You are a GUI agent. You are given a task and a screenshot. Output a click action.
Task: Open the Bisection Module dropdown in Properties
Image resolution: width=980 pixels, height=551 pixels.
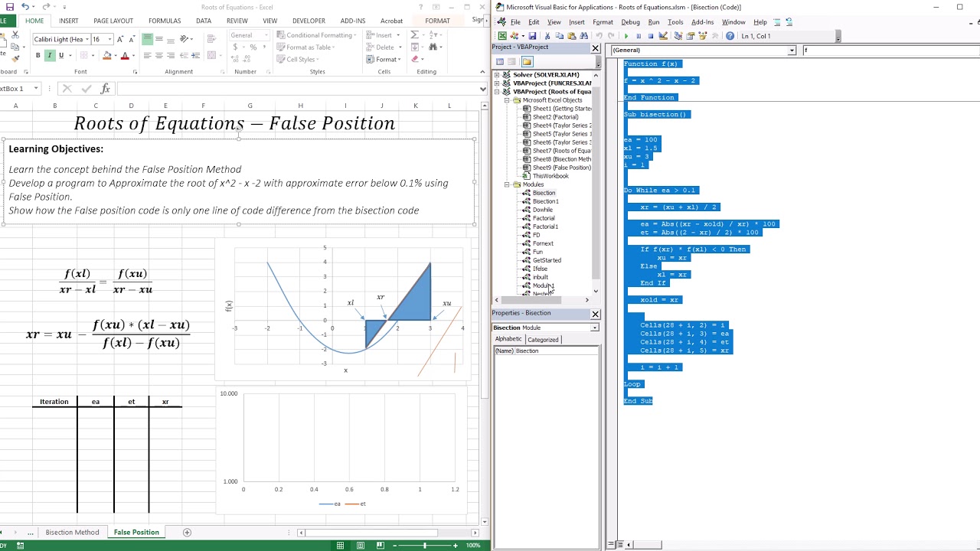pos(594,328)
